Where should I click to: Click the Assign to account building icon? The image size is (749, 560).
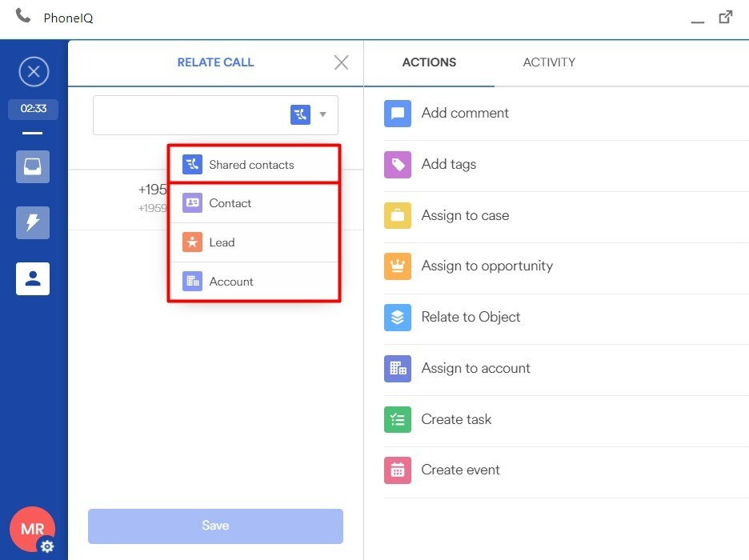coord(398,369)
